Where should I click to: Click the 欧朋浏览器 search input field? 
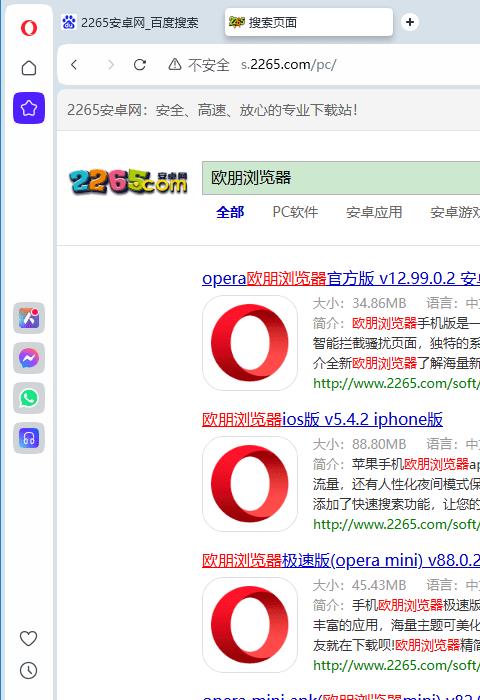click(x=341, y=178)
